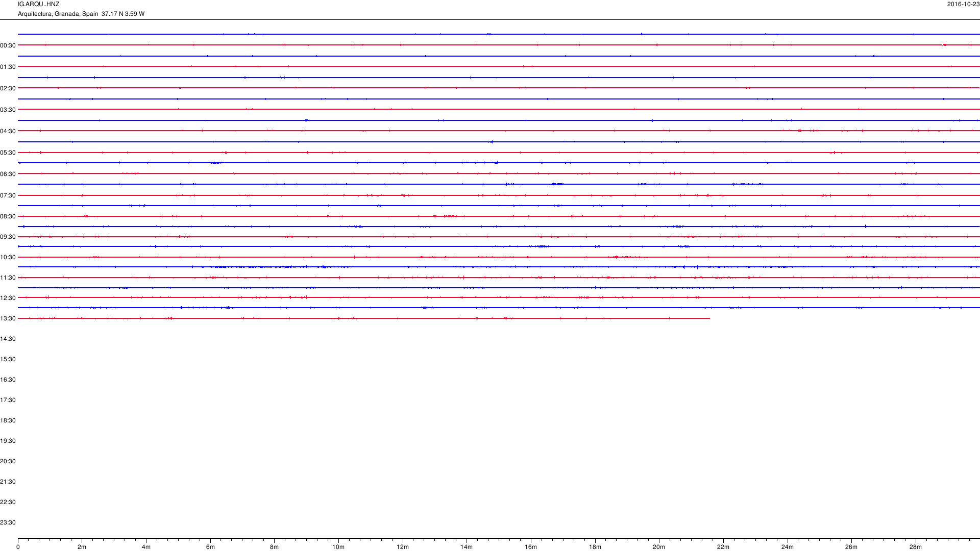
Task: Select the 18:30 time row label
Action: click(8, 420)
